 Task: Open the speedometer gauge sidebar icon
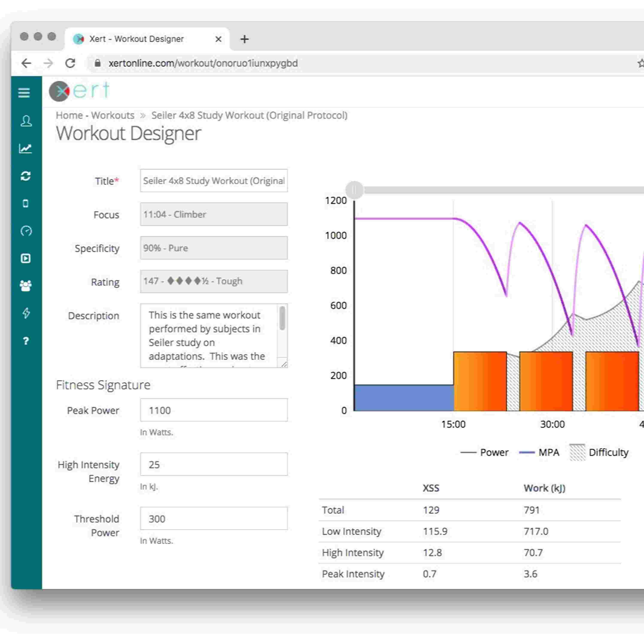point(26,231)
